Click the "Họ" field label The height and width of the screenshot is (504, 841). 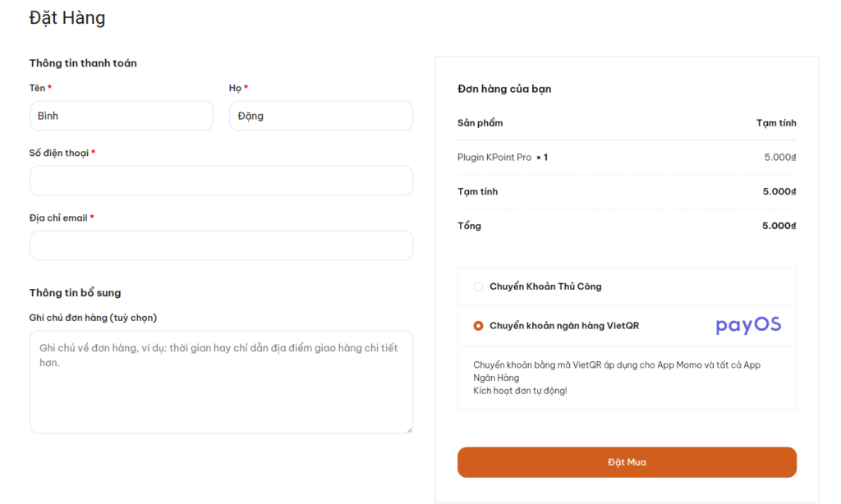(235, 88)
